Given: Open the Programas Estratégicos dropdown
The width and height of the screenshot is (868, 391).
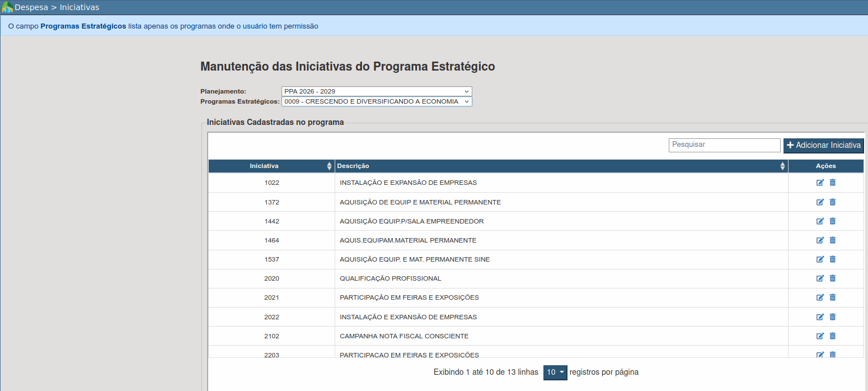Looking at the screenshot, I should pos(376,101).
